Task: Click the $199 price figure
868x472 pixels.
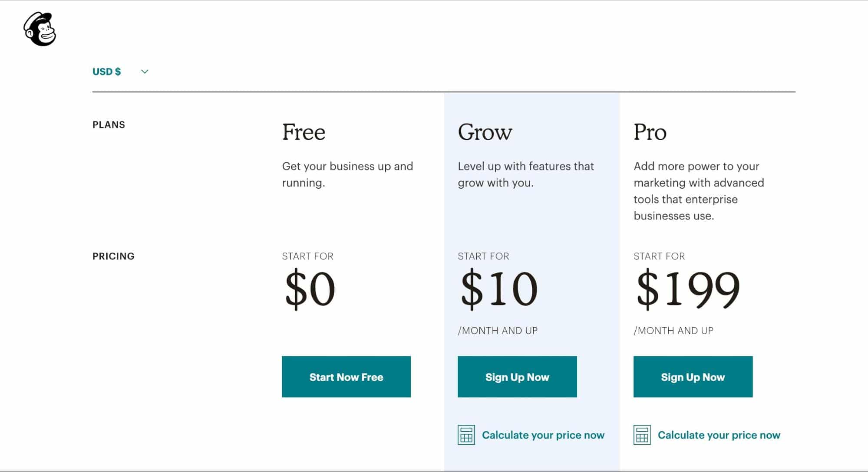Action: click(688, 288)
